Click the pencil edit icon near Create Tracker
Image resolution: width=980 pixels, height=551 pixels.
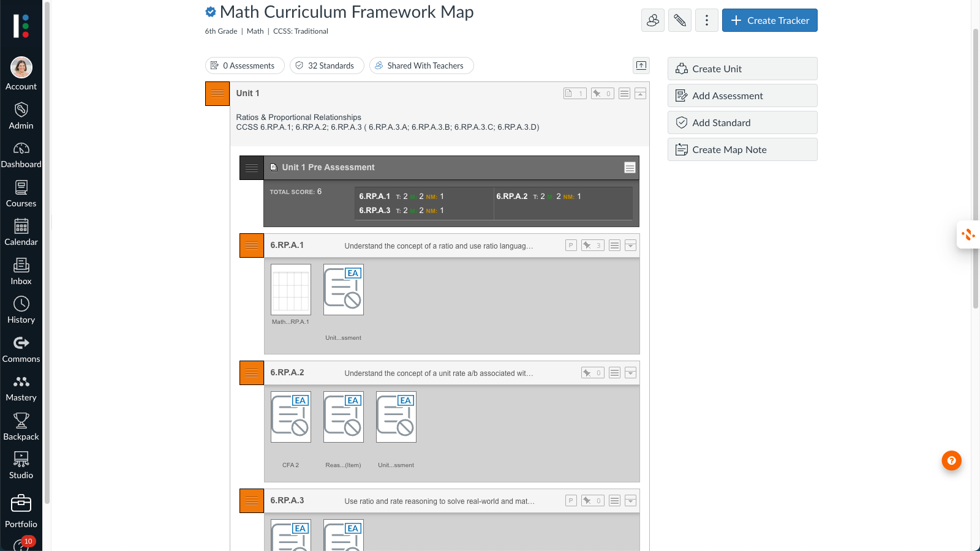679,20
